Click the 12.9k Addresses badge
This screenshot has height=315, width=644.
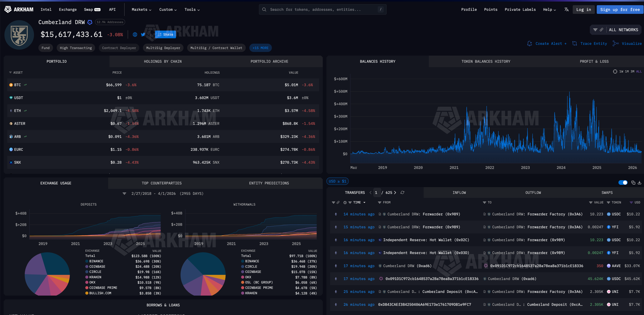coord(110,22)
